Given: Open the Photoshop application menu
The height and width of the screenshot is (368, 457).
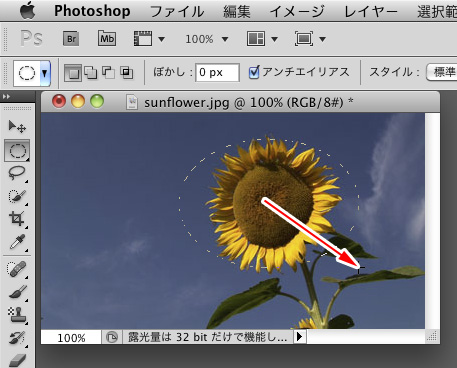Looking at the screenshot, I should pos(92,11).
